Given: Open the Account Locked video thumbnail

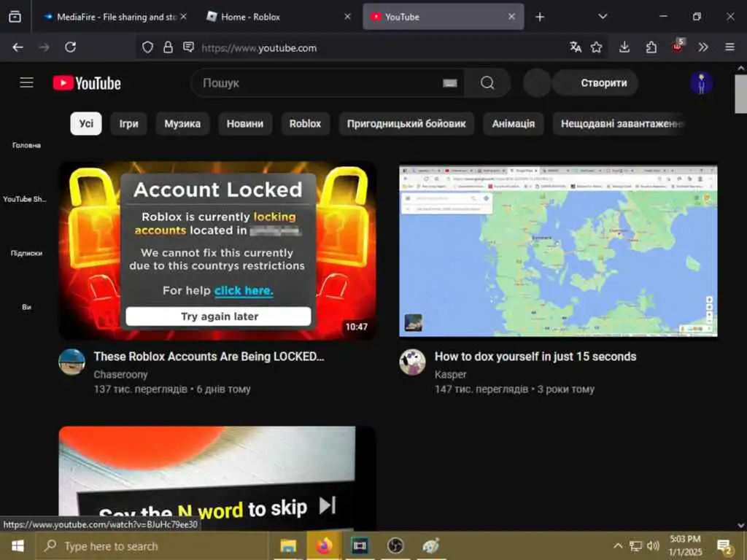Looking at the screenshot, I should click(217, 251).
